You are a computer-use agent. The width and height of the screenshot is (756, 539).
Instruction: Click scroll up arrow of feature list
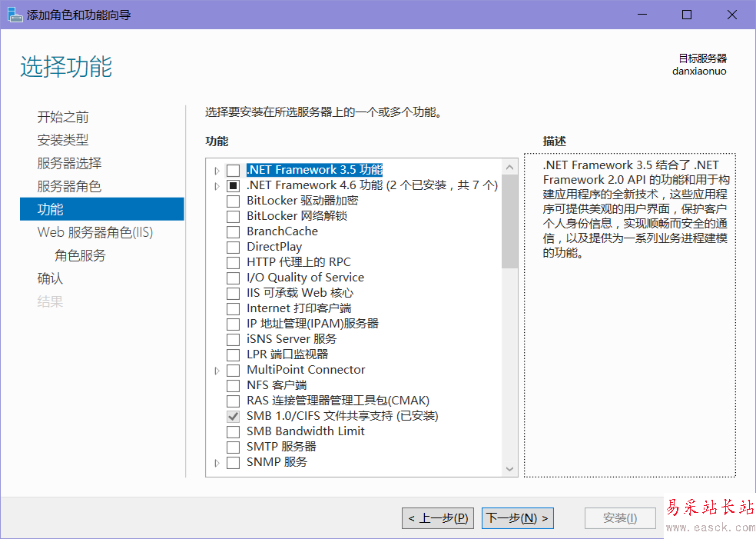tap(509, 167)
